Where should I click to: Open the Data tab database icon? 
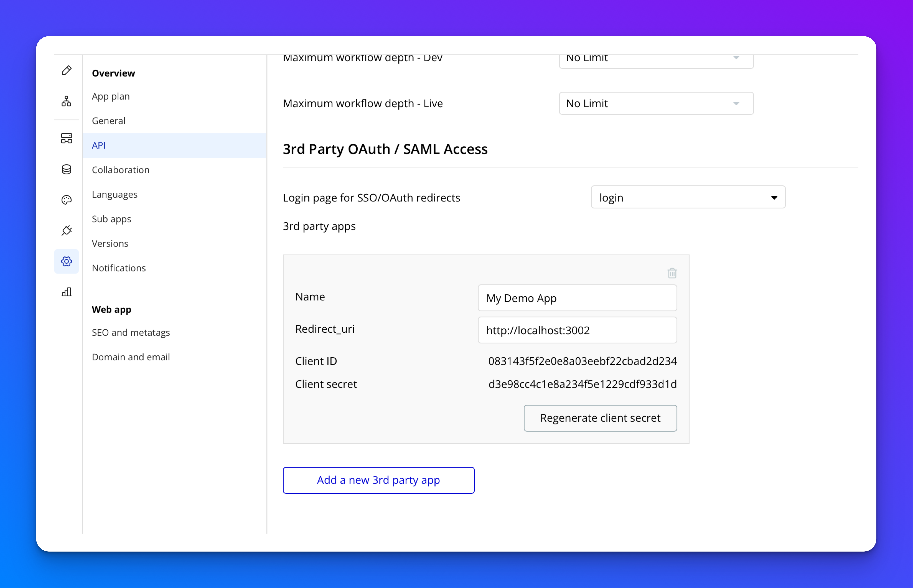coord(66,169)
